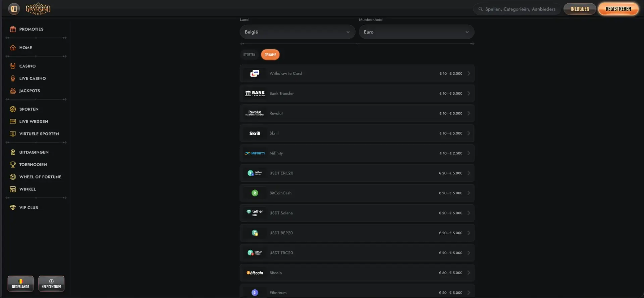The image size is (644, 298).
Task: Click the Mifinity logo
Action: coord(255,153)
